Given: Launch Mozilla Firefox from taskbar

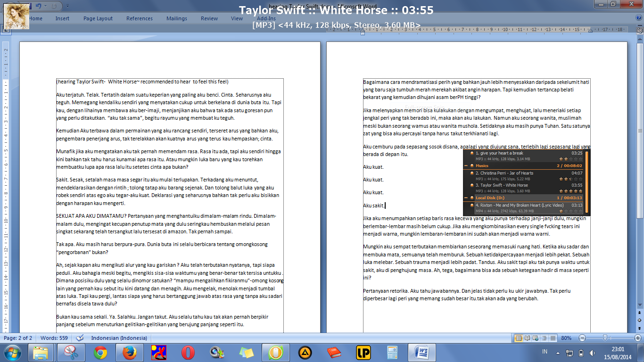Looking at the screenshot, I should (x=129, y=353).
